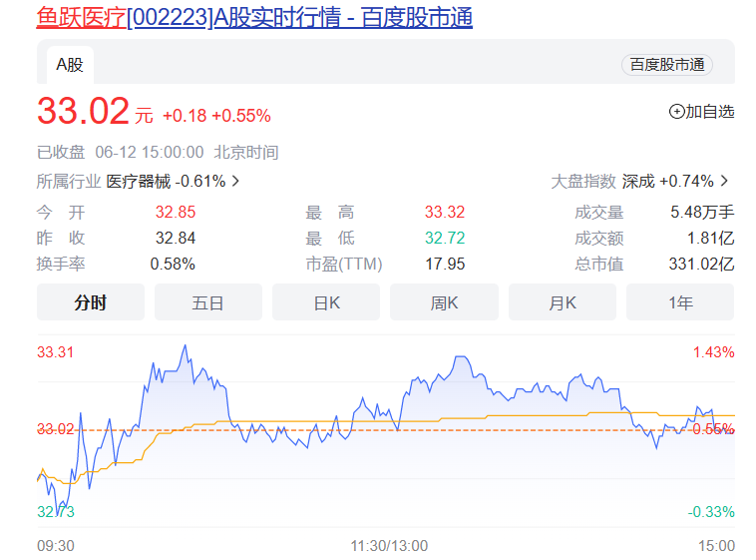
Task: Click the current price 33.02
Action: (83, 112)
